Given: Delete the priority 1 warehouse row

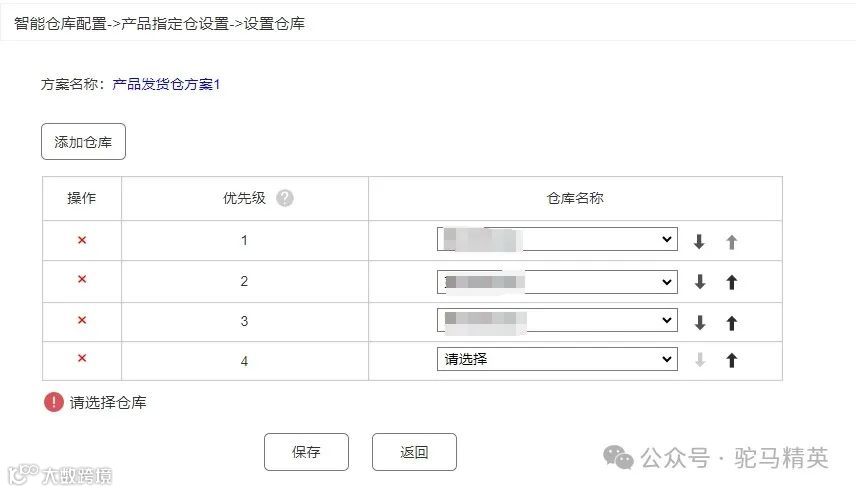Looking at the screenshot, I should [x=82, y=240].
